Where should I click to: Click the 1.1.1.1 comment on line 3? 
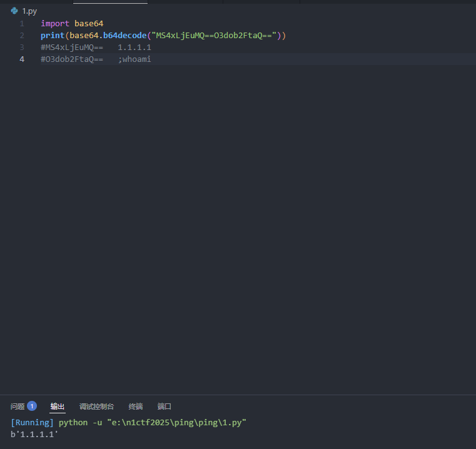[134, 48]
